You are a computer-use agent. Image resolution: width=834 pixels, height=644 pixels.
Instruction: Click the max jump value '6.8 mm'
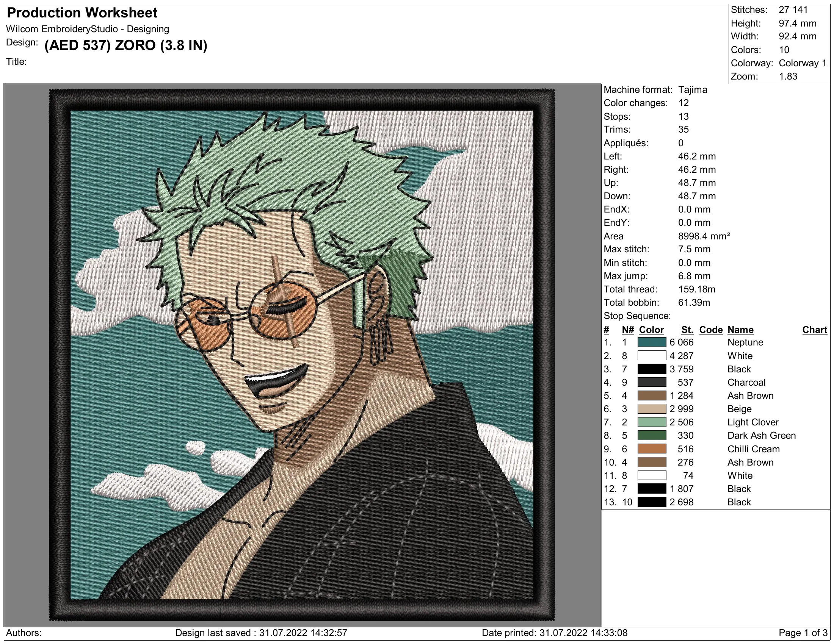click(694, 276)
